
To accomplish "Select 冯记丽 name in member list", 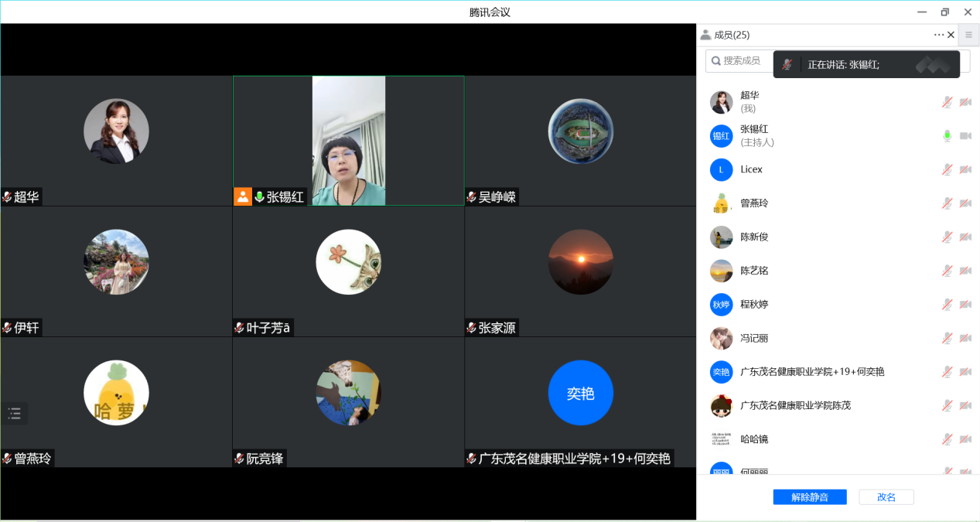I will pyautogui.click(x=754, y=338).
